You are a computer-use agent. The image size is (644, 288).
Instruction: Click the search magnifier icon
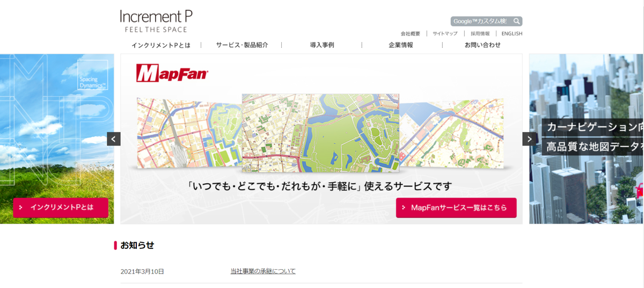[x=516, y=21]
